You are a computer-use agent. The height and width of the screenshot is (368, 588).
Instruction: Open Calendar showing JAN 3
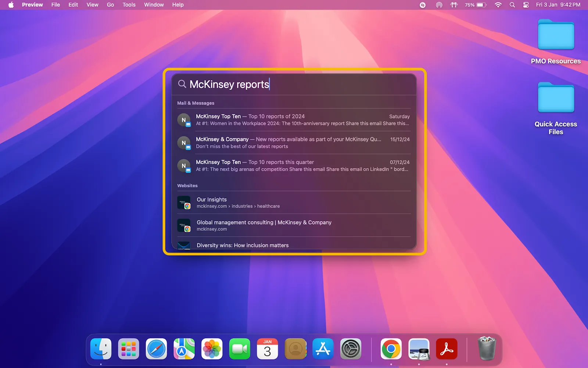tap(267, 348)
